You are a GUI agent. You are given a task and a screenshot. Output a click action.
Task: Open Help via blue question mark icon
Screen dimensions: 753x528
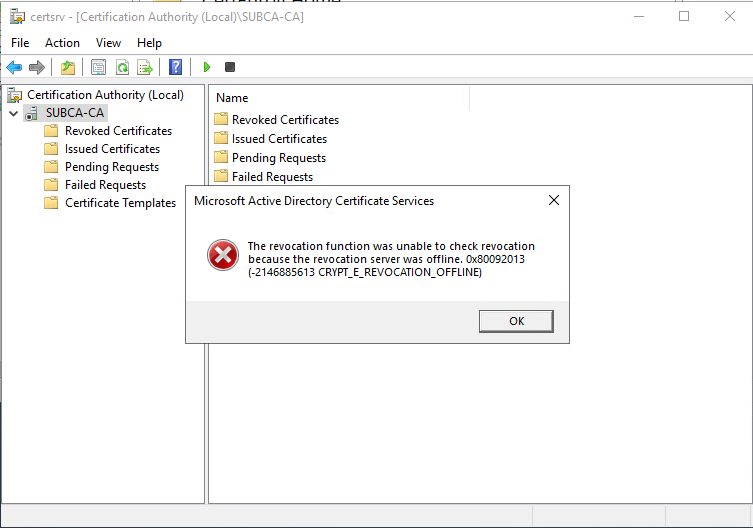tap(176, 67)
